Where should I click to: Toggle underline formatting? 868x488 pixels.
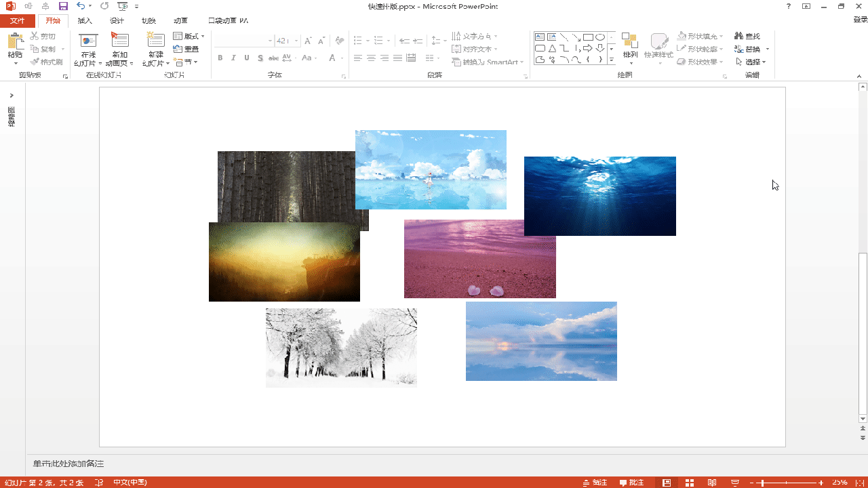(x=247, y=58)
